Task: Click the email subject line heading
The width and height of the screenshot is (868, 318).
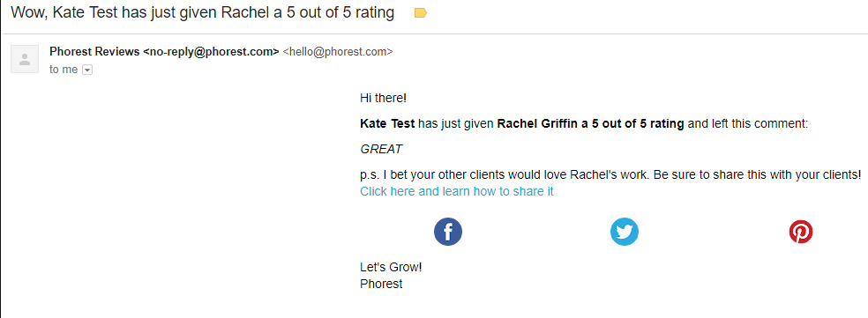Action: pos(203,12)
